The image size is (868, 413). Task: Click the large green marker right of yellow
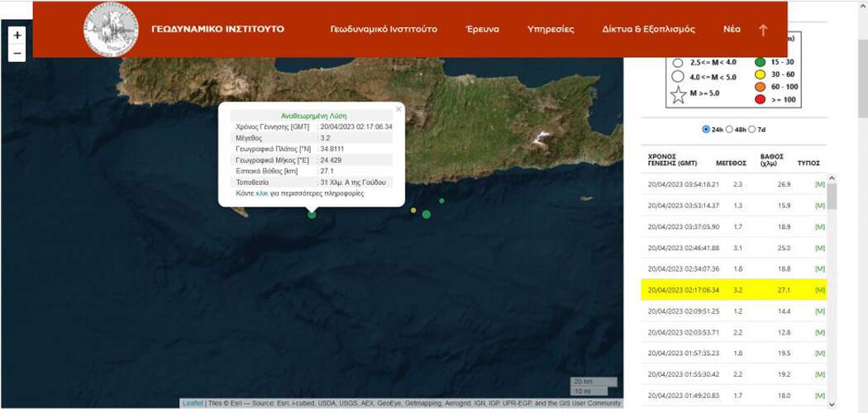click(427, 215)
